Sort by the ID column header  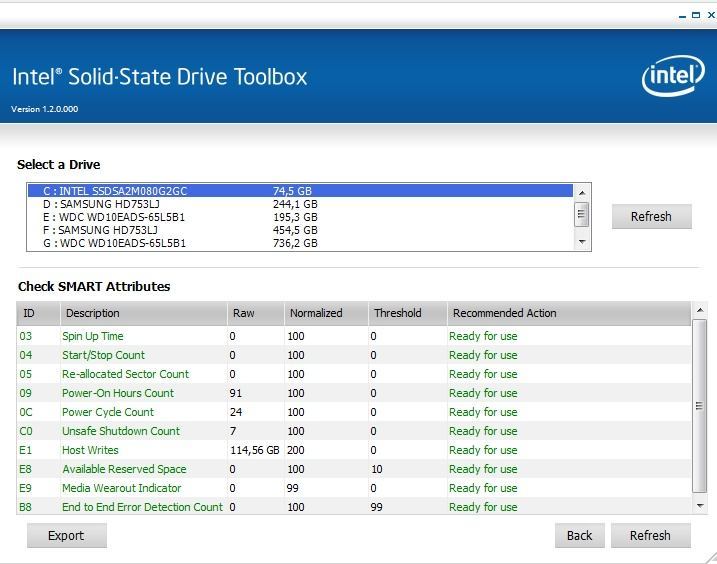pos(38,313)
